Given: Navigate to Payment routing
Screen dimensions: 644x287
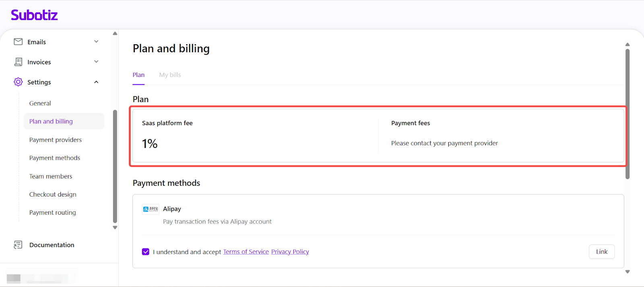Looking at the screenshot, I should pyautogui.click(x=53, y=213).
